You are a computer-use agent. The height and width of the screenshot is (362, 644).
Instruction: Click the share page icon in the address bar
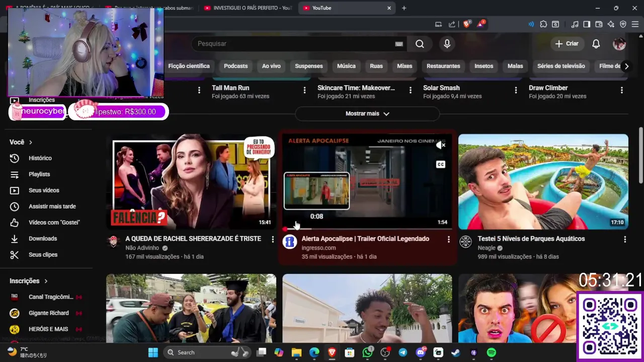[x=452, y=24]
